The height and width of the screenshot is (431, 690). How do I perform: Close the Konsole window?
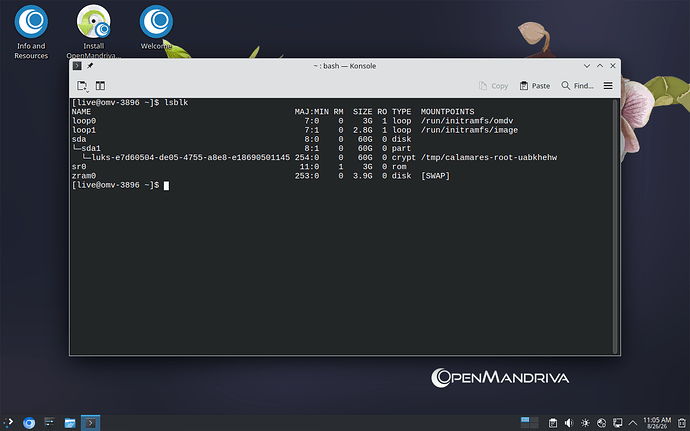click(613, 66)
